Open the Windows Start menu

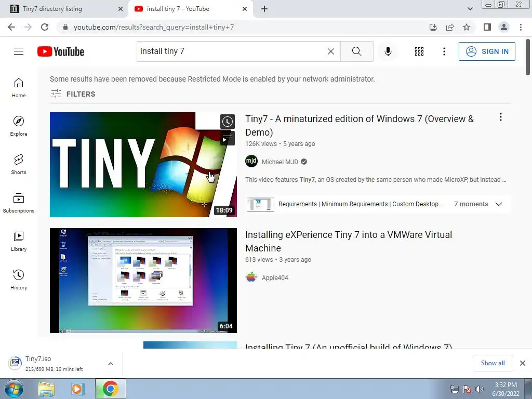[x=14, y=389]
